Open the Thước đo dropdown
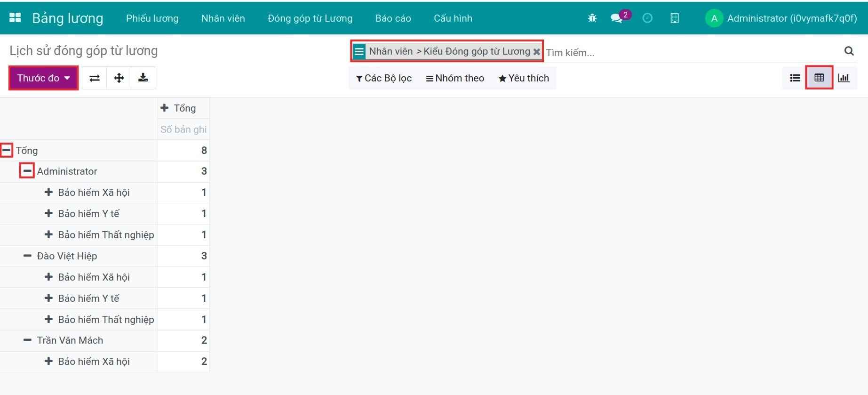 [x=43, y=78]
